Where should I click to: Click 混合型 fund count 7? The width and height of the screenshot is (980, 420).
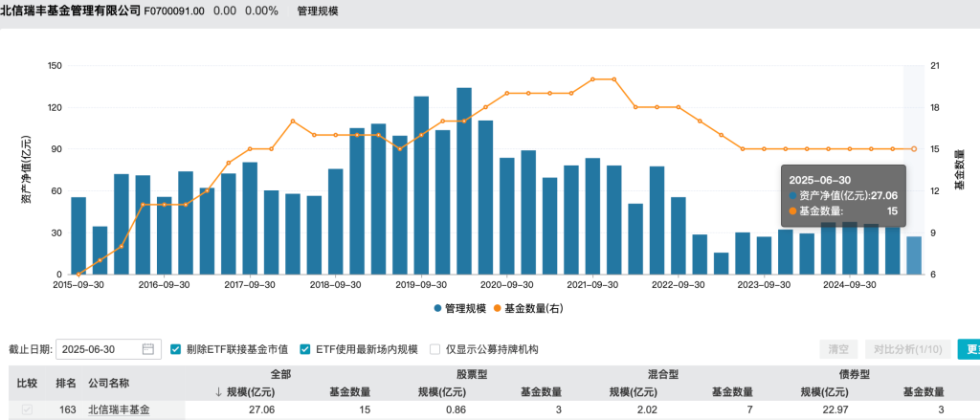pos(749,410)
